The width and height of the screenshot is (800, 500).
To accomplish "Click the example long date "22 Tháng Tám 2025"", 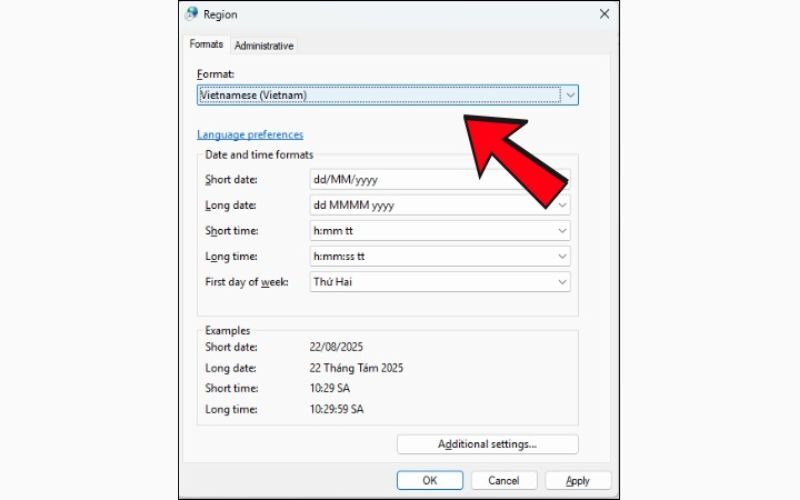I will pos(356,368).
